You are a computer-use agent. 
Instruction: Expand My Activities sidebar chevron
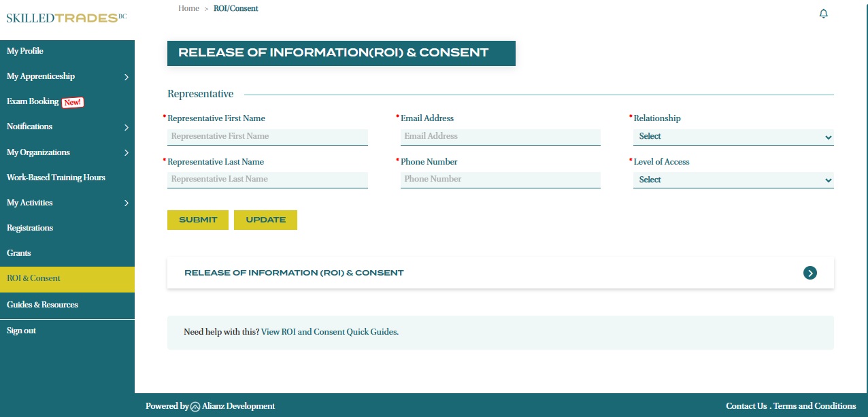(x=127, y=203)
